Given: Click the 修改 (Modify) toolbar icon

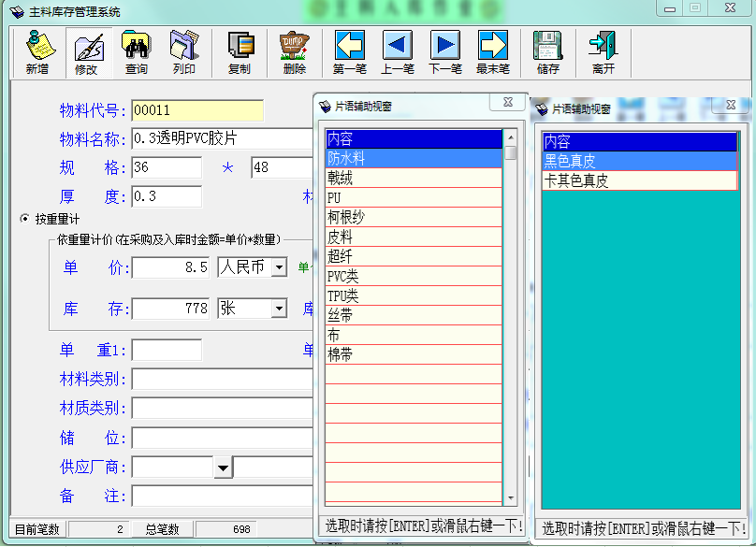Looking at the screenshot, I should (x=87, y=52).
